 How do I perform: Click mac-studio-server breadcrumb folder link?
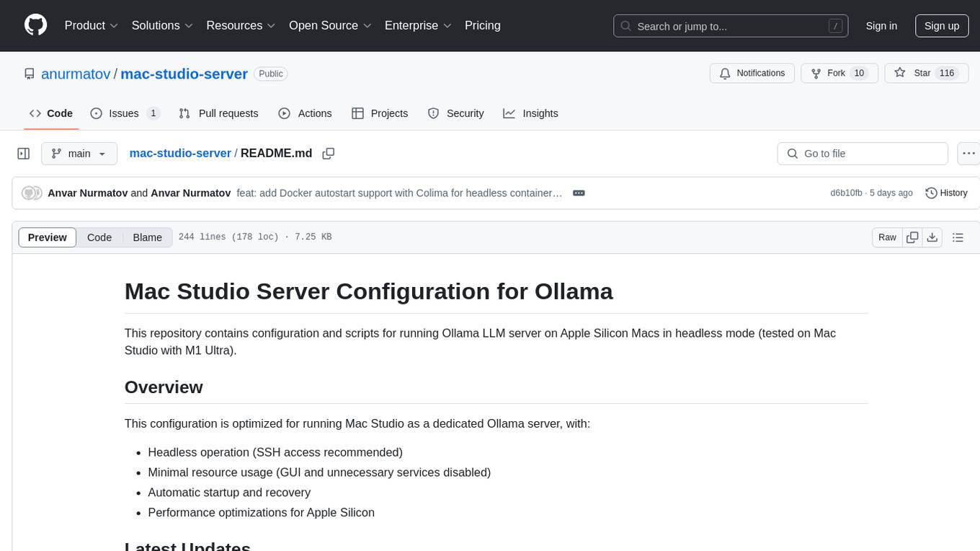tap(180, 153)
